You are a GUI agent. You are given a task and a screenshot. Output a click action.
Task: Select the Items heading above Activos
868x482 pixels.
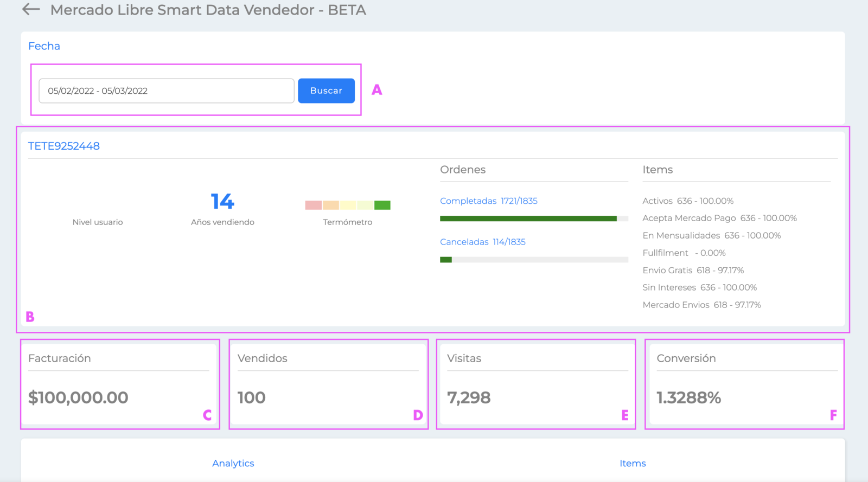[658, 170]
